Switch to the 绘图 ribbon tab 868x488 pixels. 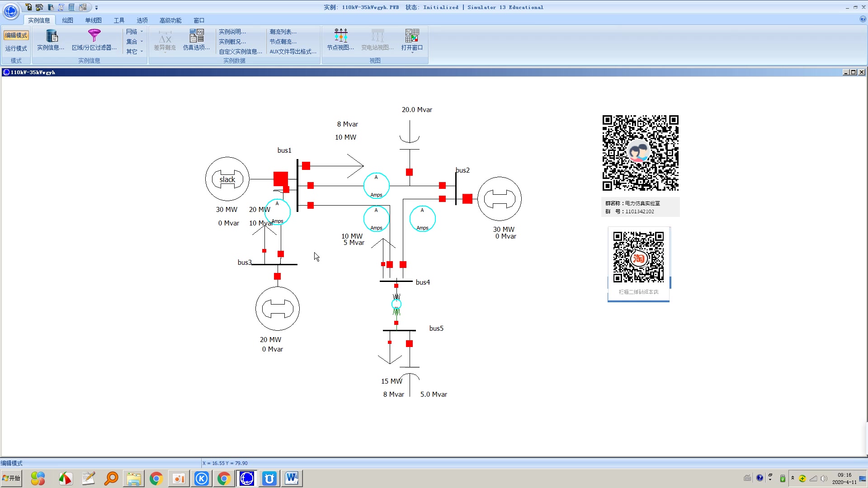coord(67,20)
